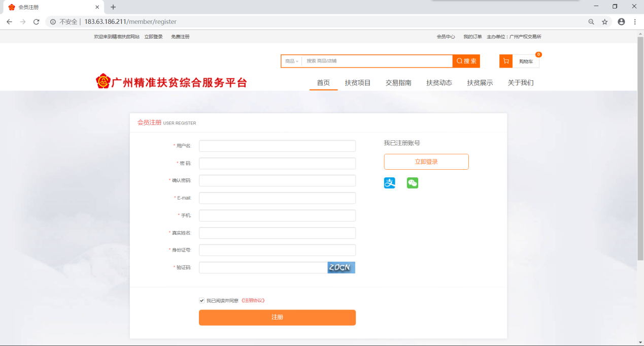Viewport: 644px width, 346px height.
Task: Open the 《注册协议》 link
Action: [253, 301]
